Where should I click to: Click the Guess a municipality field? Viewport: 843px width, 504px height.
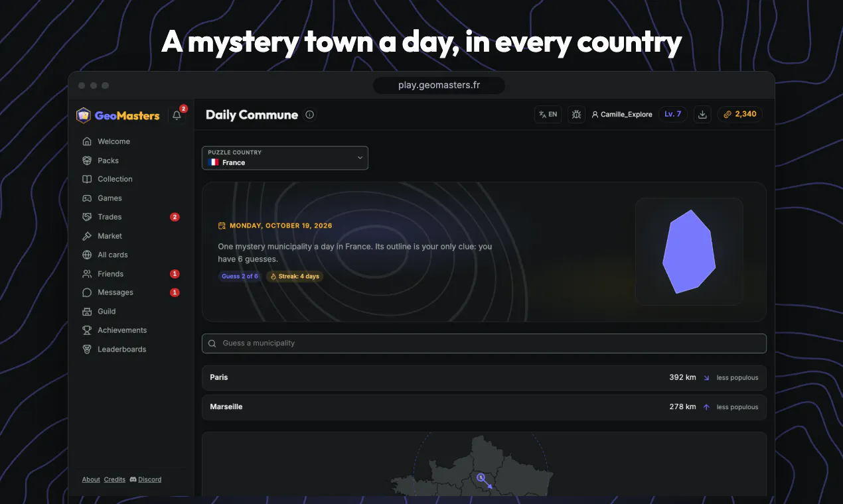click(x=484, y=344)
